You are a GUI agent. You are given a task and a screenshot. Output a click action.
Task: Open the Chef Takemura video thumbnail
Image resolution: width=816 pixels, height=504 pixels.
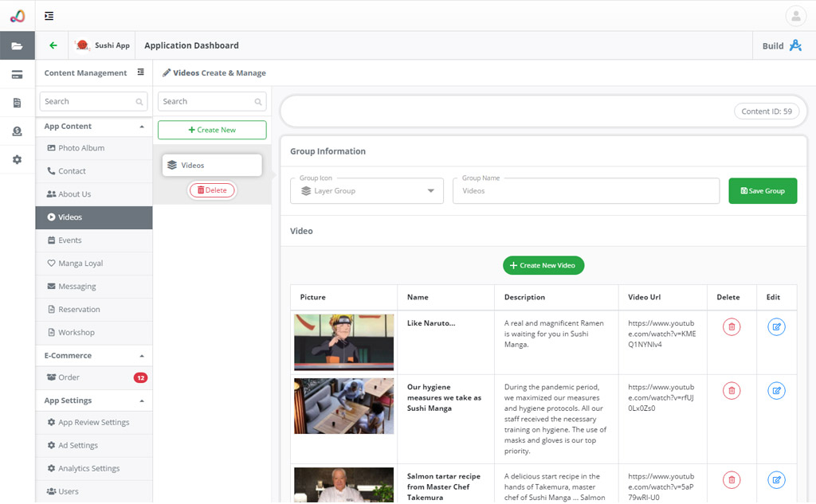click(344, 485)
